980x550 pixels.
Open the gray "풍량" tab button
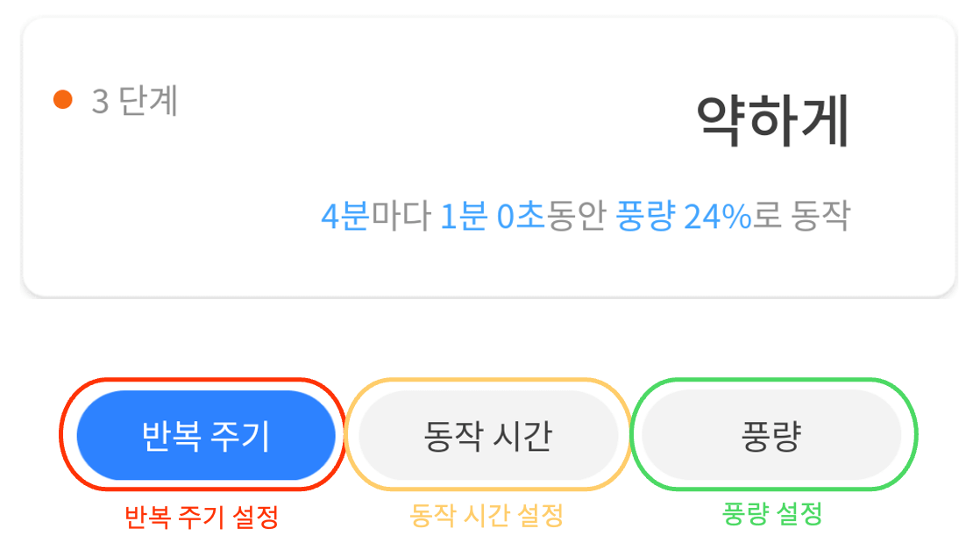click(771, 436)
